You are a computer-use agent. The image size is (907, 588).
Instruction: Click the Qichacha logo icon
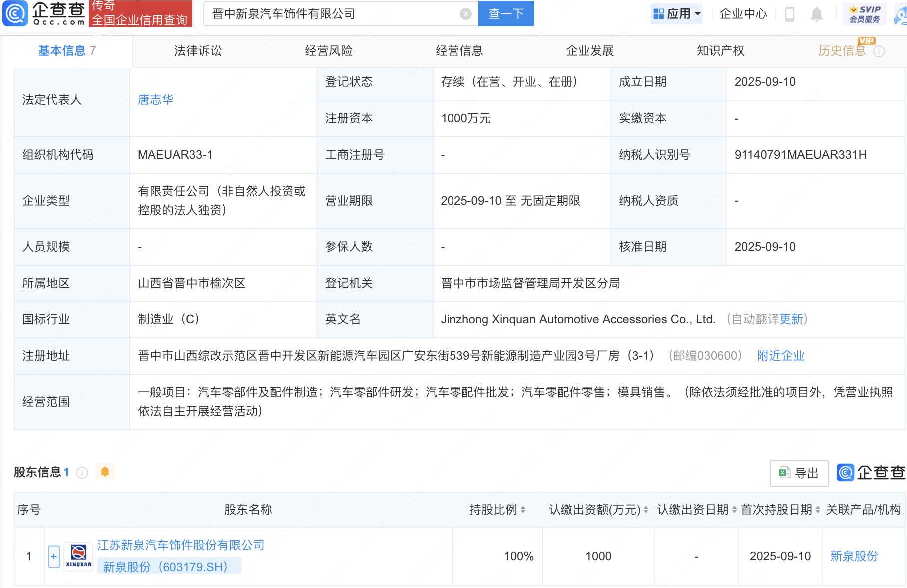pos(15,13)
